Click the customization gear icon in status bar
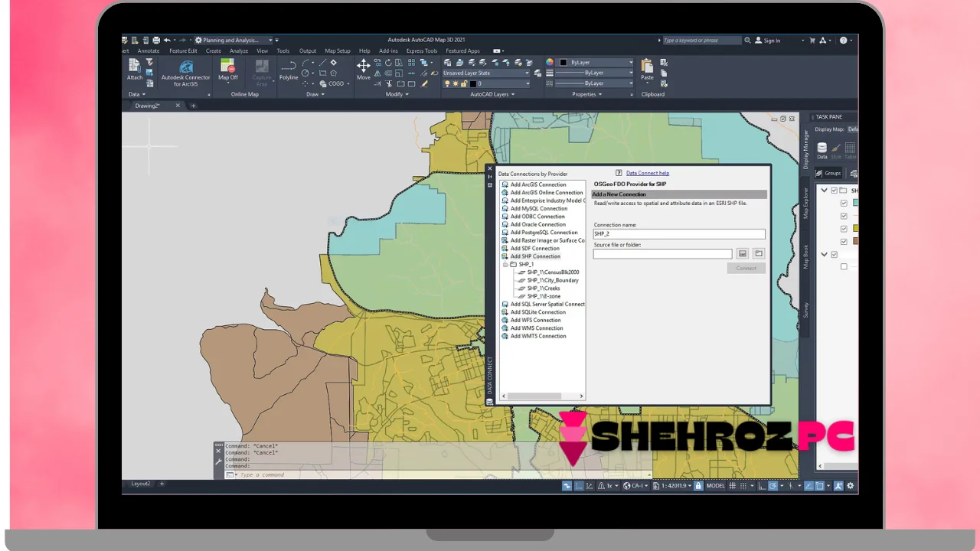 point(850,485)
